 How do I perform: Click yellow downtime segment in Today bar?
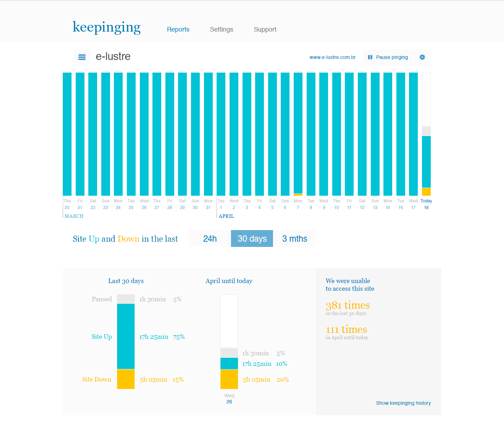click(426, 192)
